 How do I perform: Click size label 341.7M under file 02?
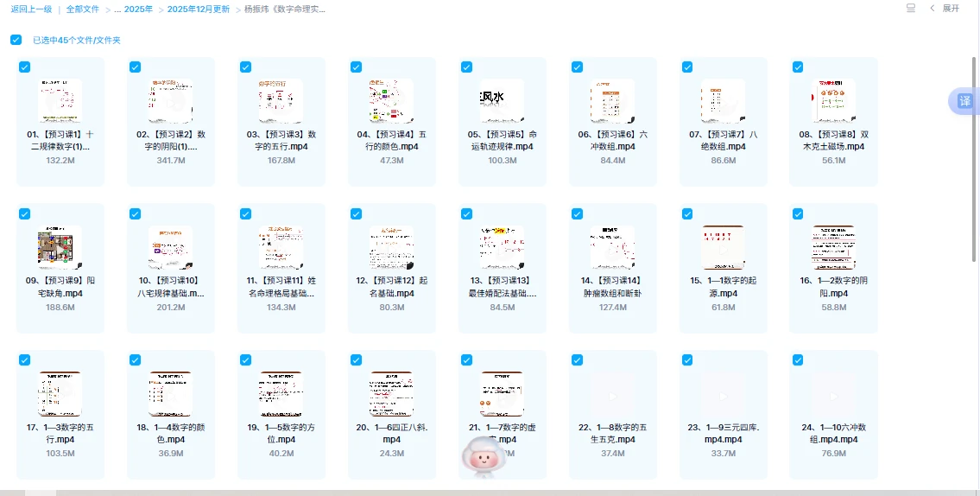[x=171, y=161]
